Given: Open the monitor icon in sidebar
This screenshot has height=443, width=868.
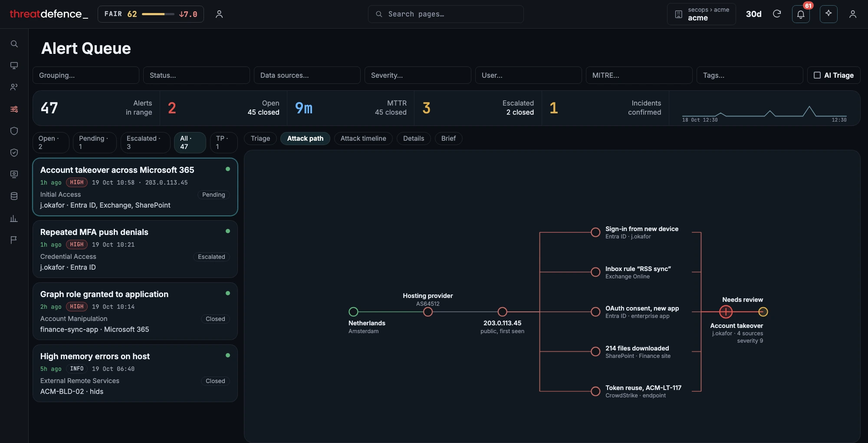Looking at the screenshot, I should point(14,66).
